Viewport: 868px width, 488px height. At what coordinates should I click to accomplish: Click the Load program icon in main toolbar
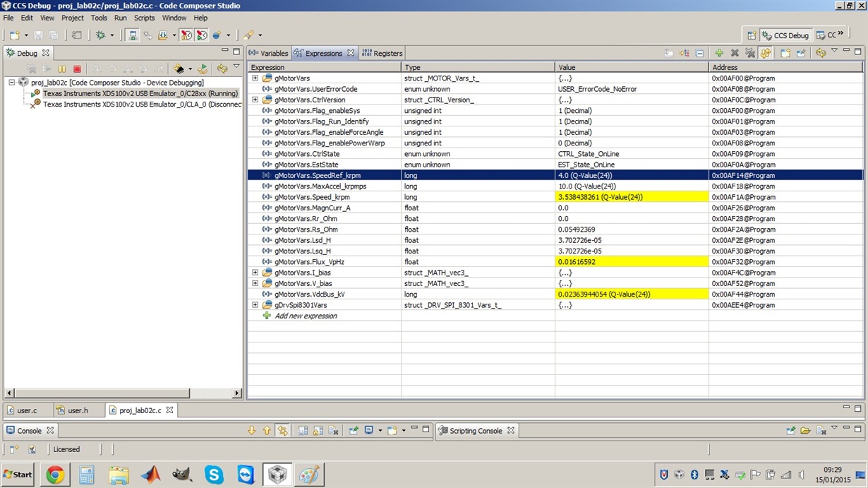pos(162,35)
